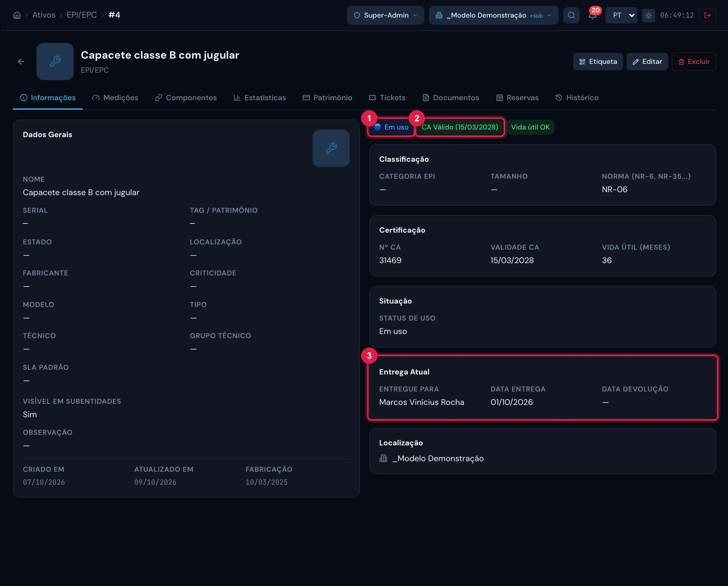Open the Ativos breadcrumb link
728x586 pixels.
point(44,15)
